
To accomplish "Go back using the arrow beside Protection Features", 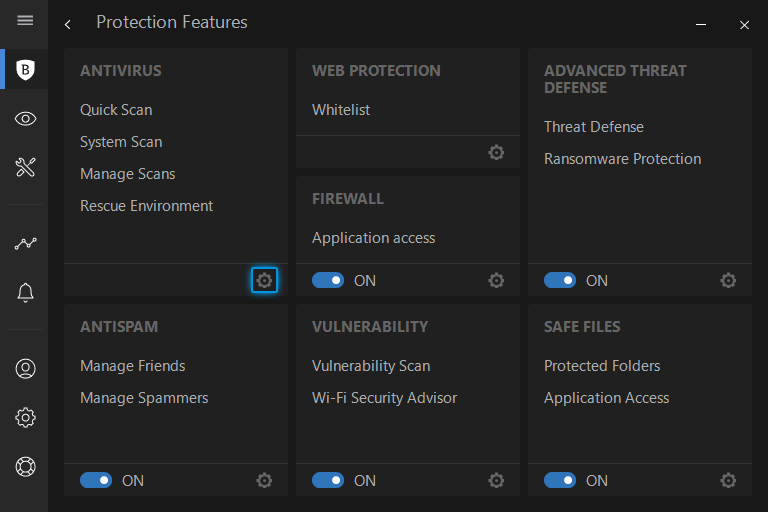I will 68,24.
